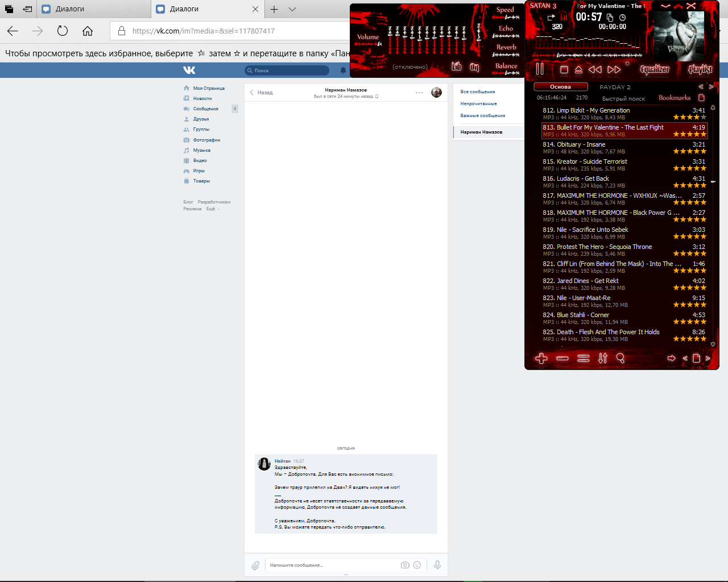728x582 pixels.
Task: Open playlist search magnifier icon
Action: [621, 358]
